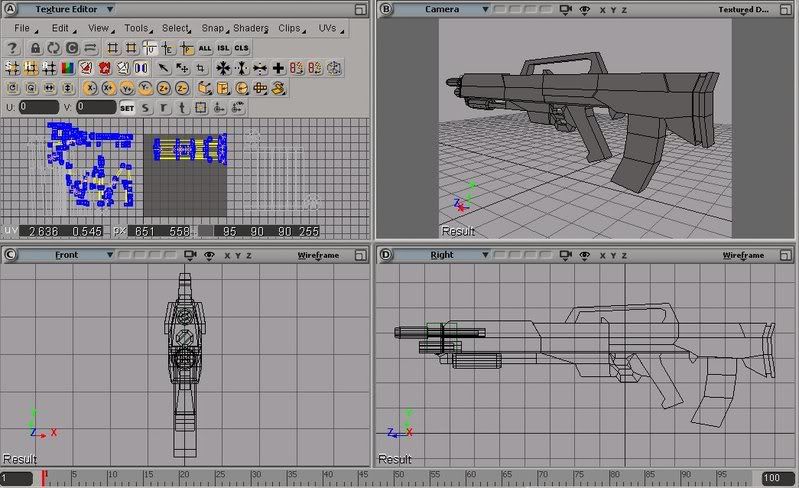Click the blue double-bar icon

click(x=141, y=68)
